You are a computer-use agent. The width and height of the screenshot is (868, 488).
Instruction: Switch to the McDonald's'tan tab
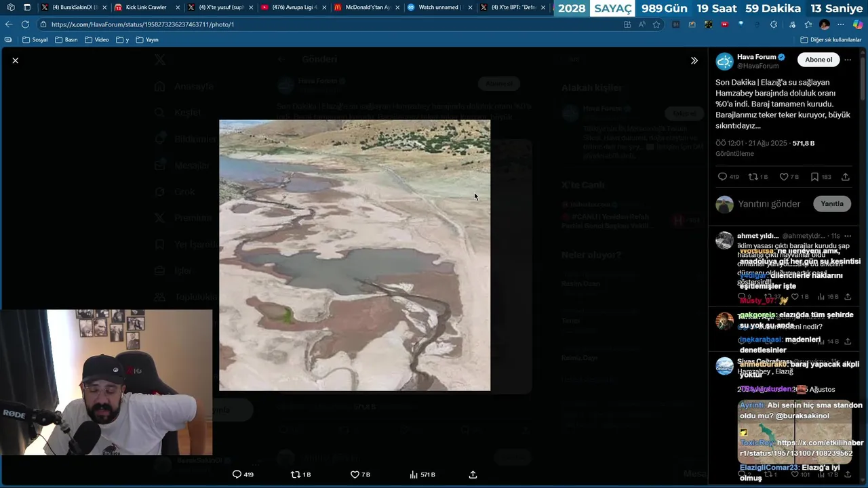(368, 7)
